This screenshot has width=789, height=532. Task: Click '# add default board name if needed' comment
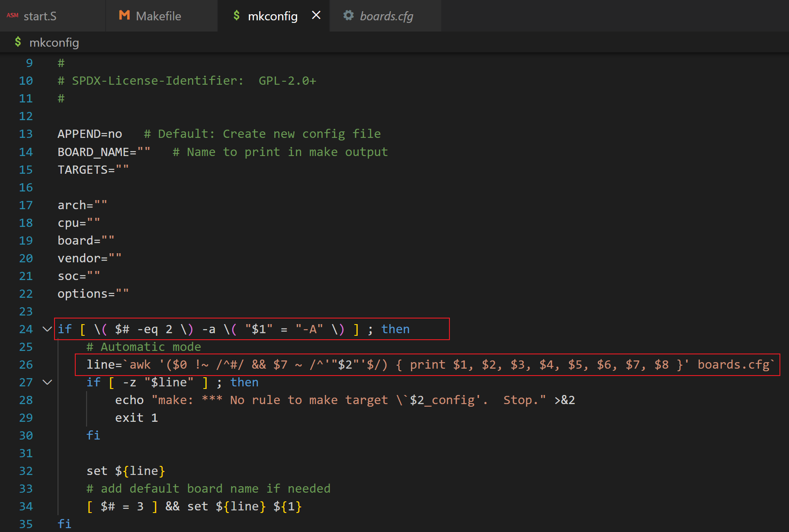[208, 489]
